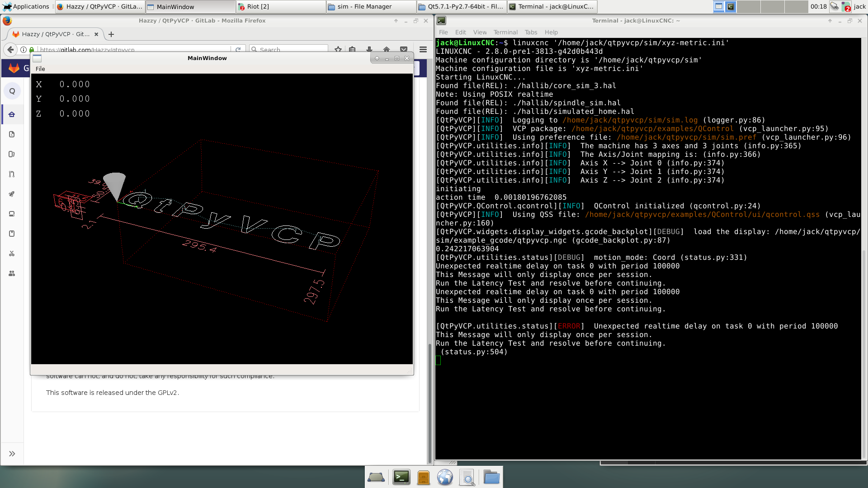Image resolution: width=868 pixels, height=488 pixels.
Task: Click Firefox back button
Action: click(10, 50)
